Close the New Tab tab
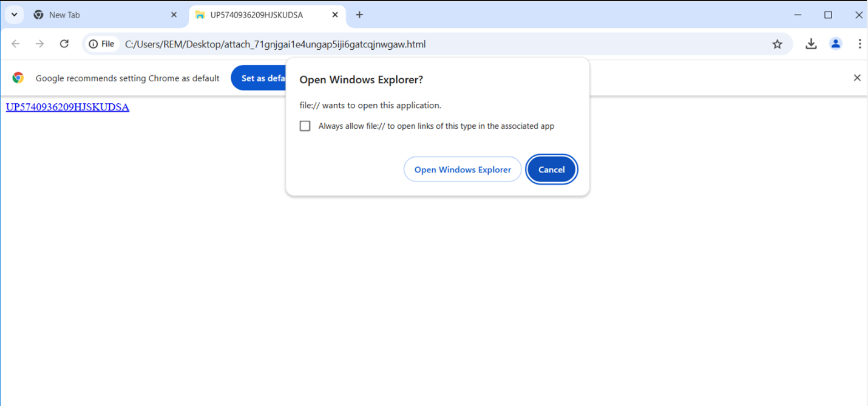This screenshot has height=406, width=868. click(x=174, y=15)
